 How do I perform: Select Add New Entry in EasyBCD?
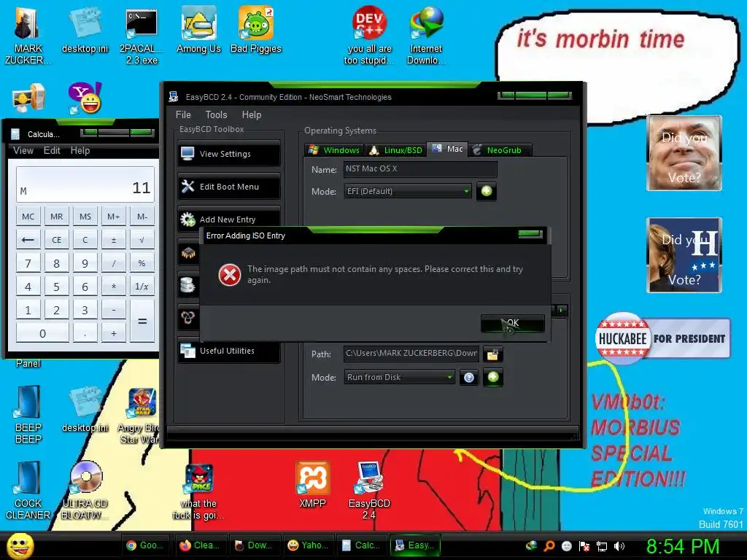click(228, 219)
